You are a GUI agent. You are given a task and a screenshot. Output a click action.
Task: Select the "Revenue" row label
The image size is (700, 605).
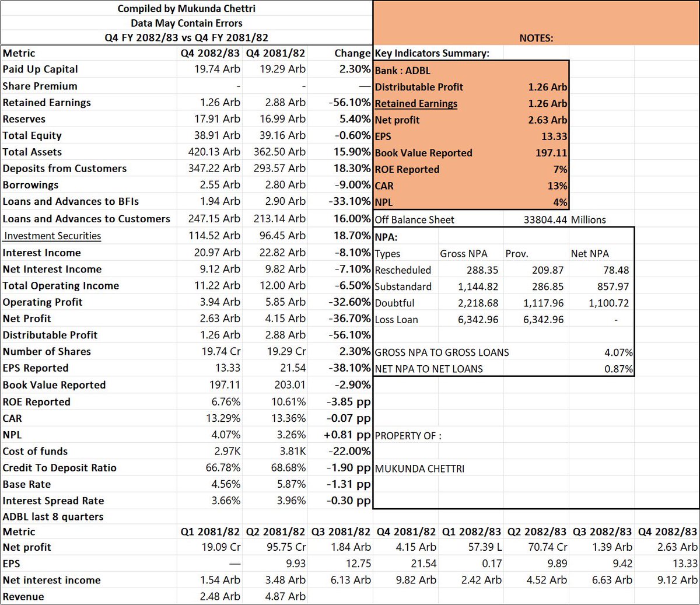(23, 596)
